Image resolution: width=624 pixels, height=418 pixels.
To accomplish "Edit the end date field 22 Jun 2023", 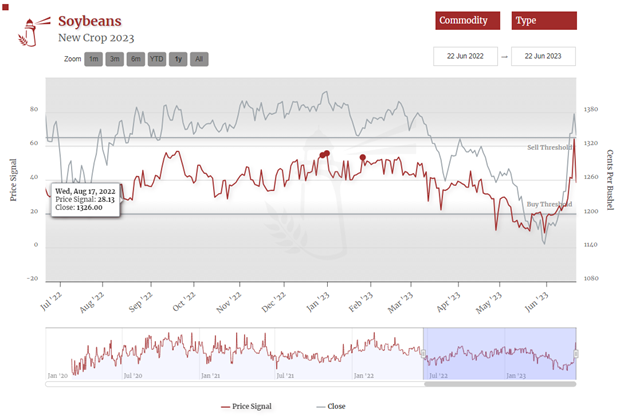I will click(x=543, y=56).
